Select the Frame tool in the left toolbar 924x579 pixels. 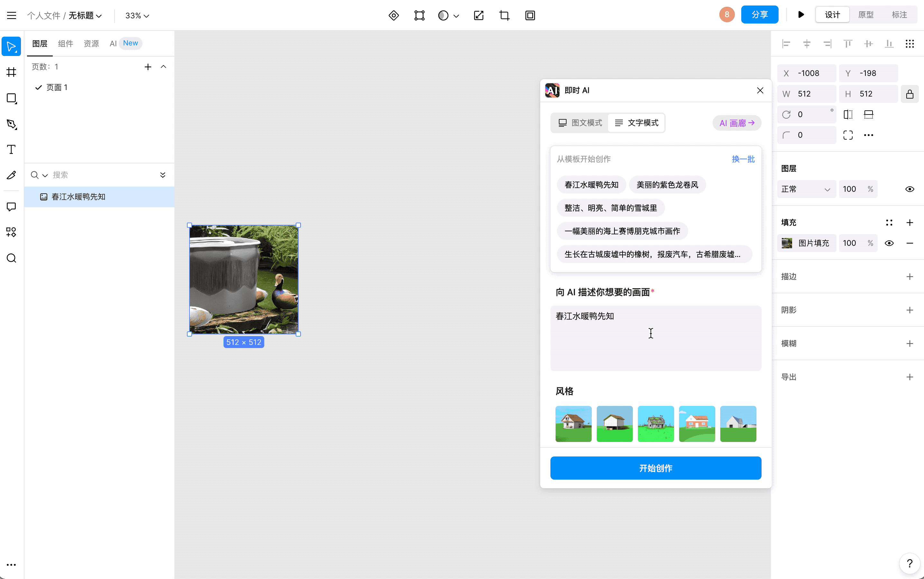(11, 72)
